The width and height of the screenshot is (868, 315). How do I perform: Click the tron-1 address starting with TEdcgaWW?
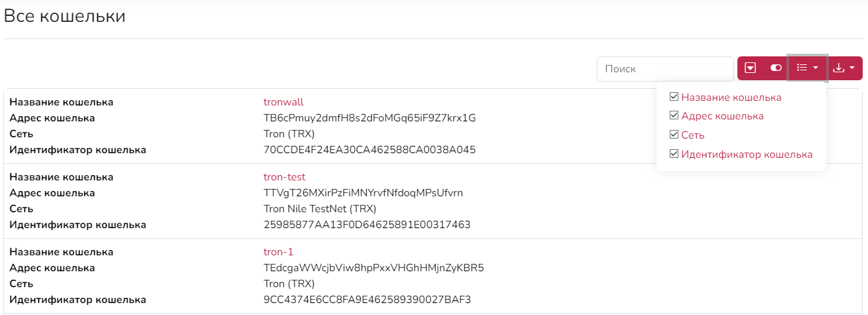coord(373,268)
